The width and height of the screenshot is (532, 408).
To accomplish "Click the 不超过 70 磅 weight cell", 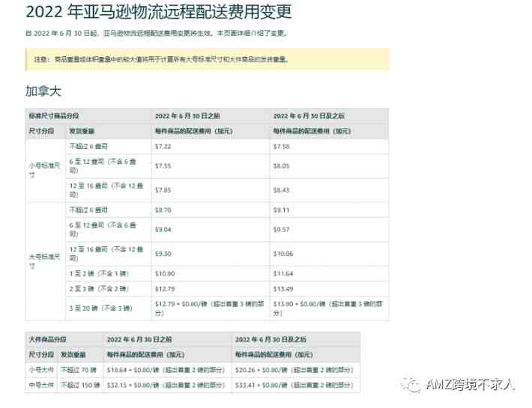I will [x=79, y=370].
